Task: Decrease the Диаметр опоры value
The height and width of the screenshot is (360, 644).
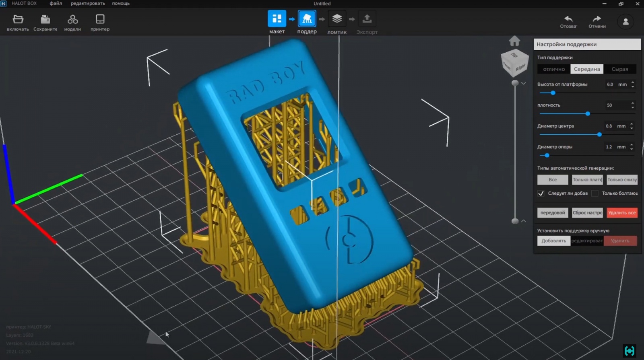Action: [x=632, y=149]
